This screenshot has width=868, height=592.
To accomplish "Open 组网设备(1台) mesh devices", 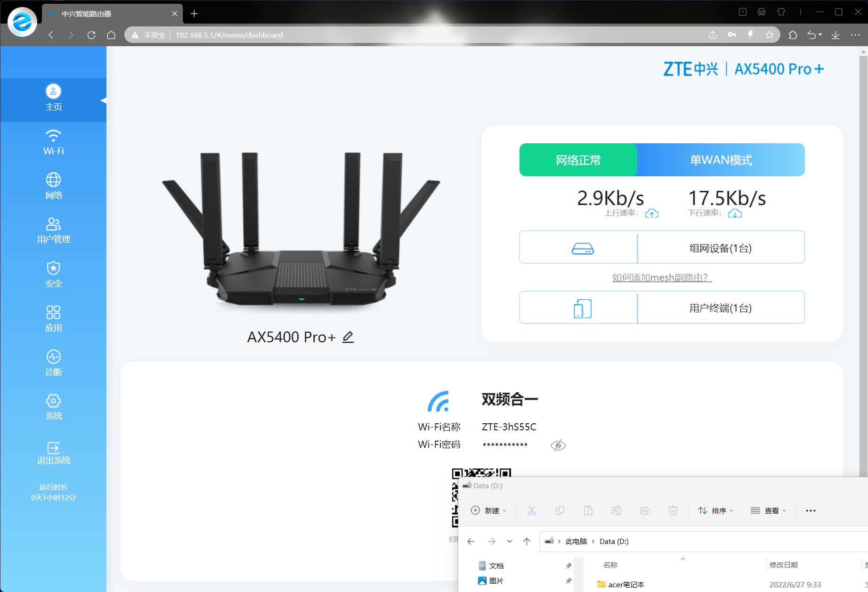I will pos(721,248).
